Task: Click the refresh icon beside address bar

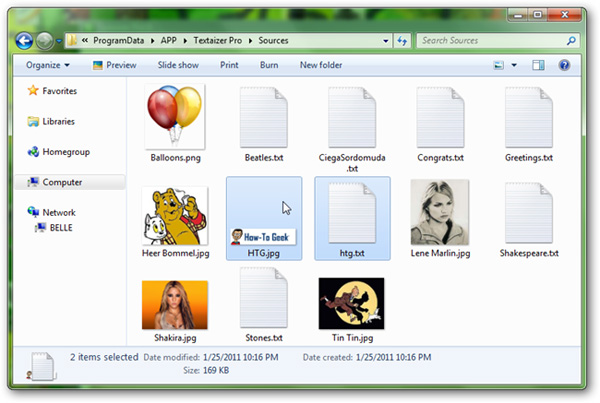Action: point(402,41)
